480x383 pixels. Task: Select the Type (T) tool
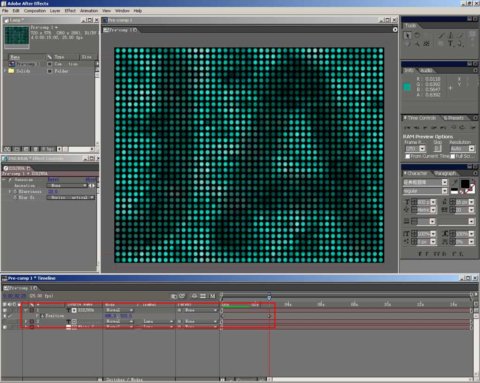[450, 44]
